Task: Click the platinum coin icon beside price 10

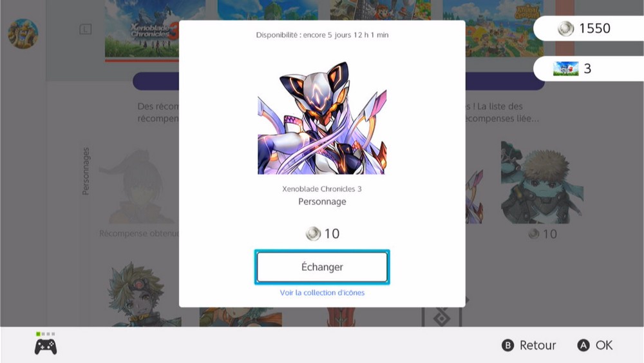Action: point(313,233)
